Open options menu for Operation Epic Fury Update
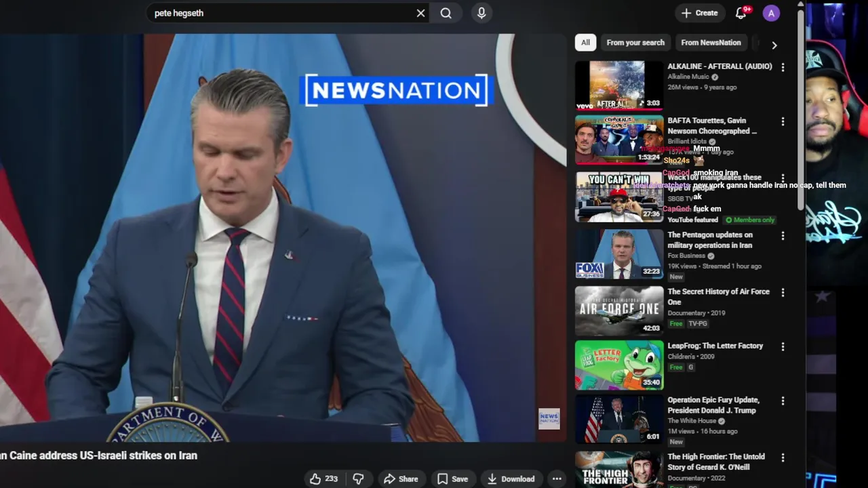The width and height of the screenshot is (868, 488). point(783,401)
